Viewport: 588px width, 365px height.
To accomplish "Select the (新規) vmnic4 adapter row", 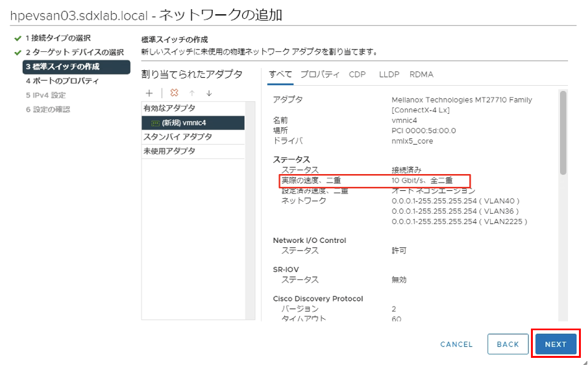I will coord(193,123).
